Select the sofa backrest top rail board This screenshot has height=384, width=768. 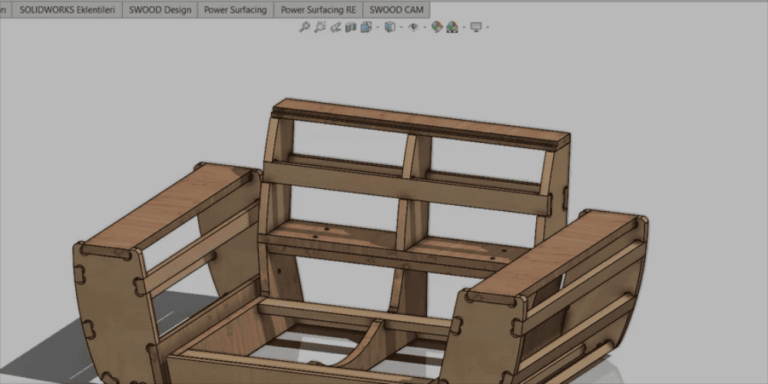coord(421,120)
